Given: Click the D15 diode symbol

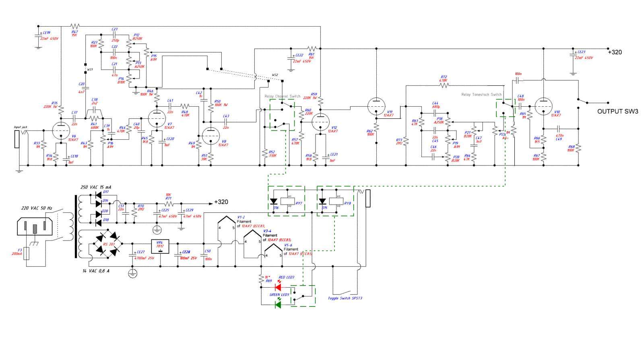Looking at the screenshot, I should pos(322,201).
